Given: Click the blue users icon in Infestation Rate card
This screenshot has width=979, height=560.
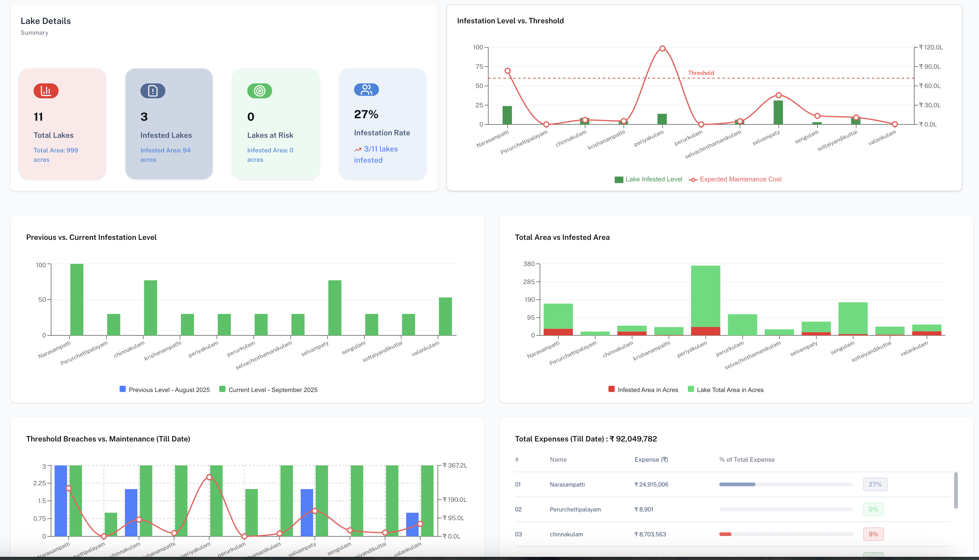Looking at the screenshot, I should tap(367, 90).
